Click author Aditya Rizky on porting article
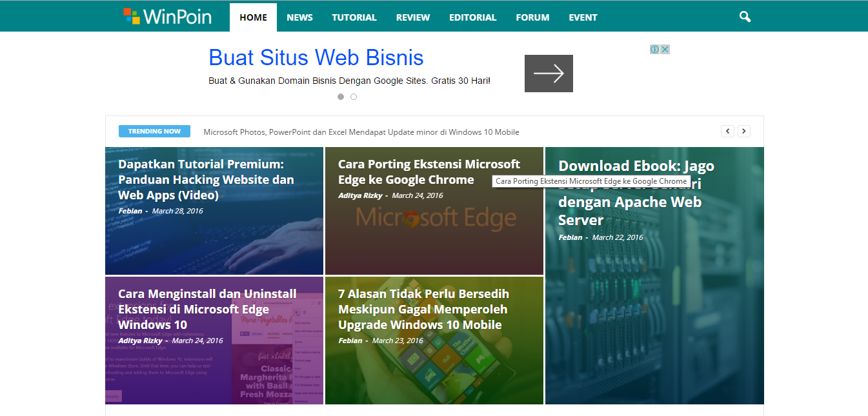Screen dimensions: 868x416 click(360, 195)
